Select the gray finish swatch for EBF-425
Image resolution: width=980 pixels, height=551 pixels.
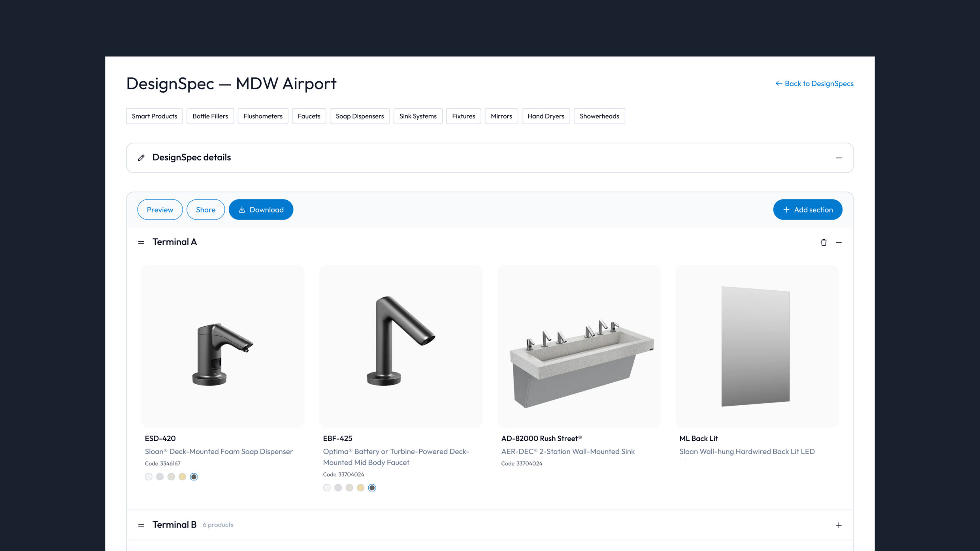pos(338,488)
